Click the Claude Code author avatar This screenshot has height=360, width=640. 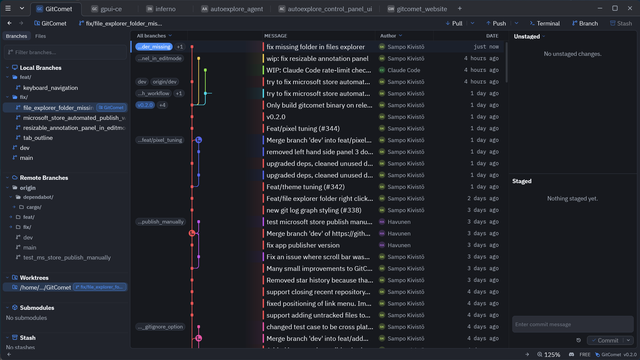tap(382, 70)
